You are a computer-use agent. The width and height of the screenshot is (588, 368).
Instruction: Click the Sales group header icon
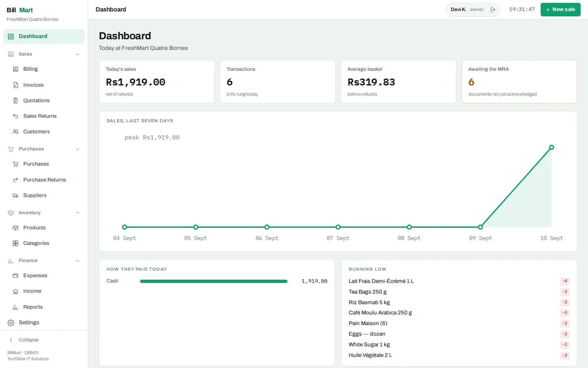11,54
